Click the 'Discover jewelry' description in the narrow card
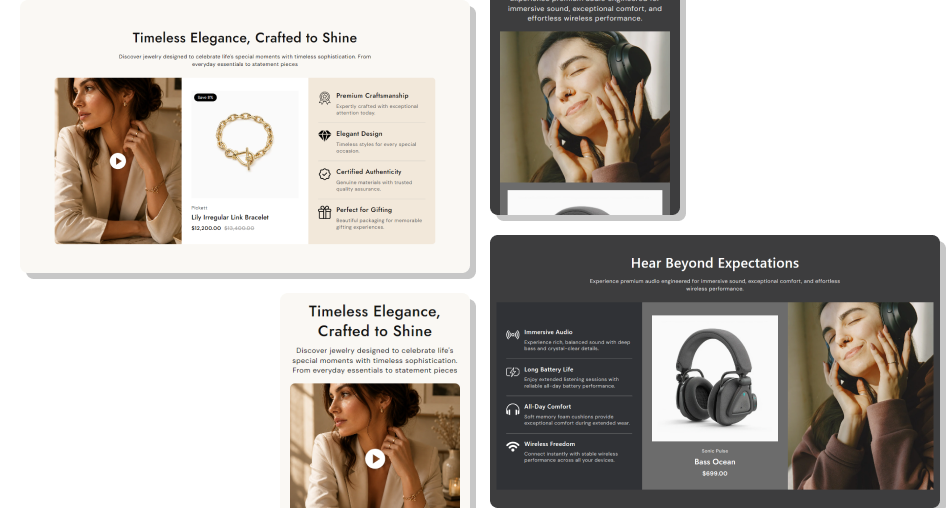Image resolution: width=950 pixels, height=508 pixels. (x=374, y=360)
